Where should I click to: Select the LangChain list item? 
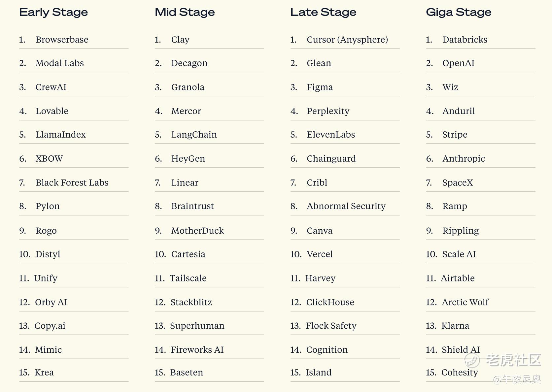(194, 135)
